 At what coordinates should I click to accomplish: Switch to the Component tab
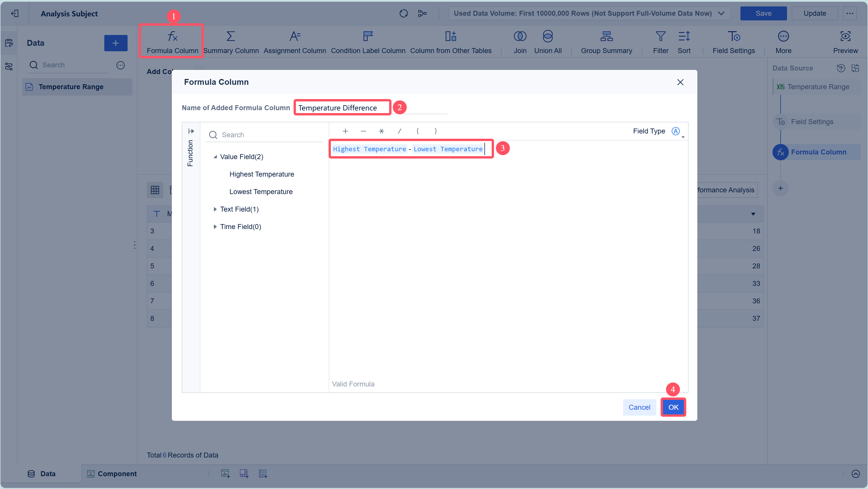click(112, 474)
